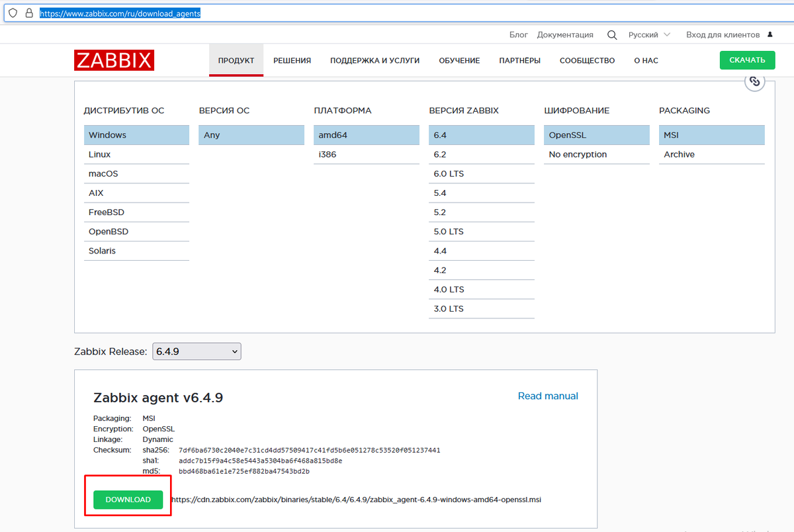Select Windows as OS distribution
794x532 pixels.
pyautogui.click(x=136, y=135)
